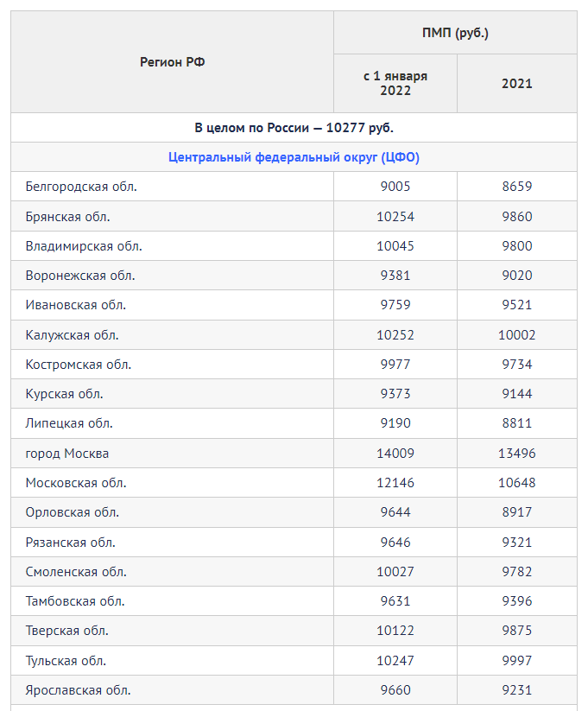This screenshot has height=711, width=588.
Task: Click Смоленская обл. 2022 value 10027
Action: tap(395, 571)
